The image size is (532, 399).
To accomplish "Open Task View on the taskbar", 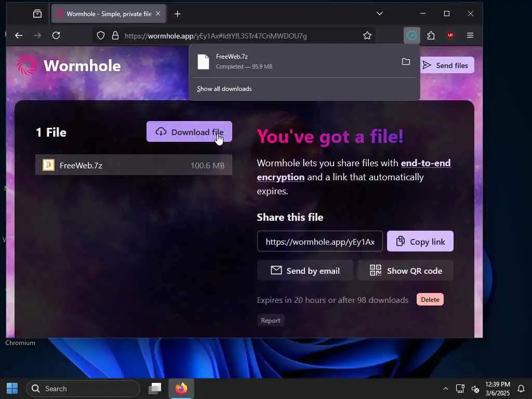I will pos(155,389).
